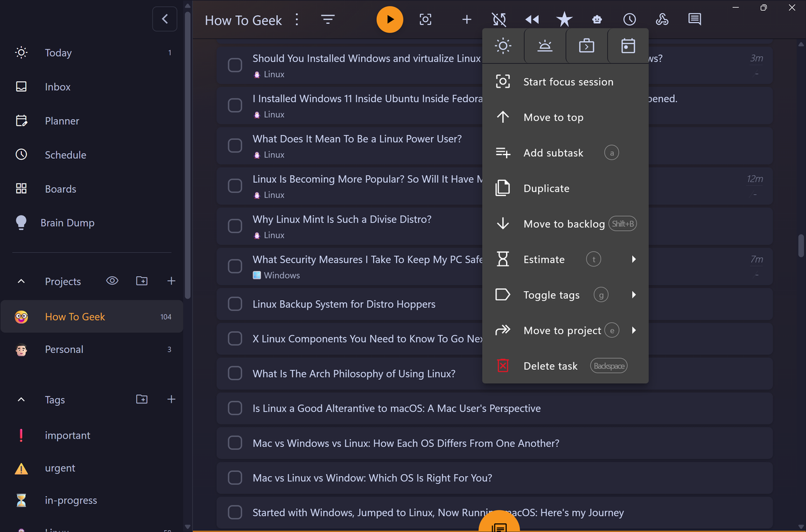Screen dimensions: 806x532
Task: Open the urgent tag
Action: coord(92,468)
